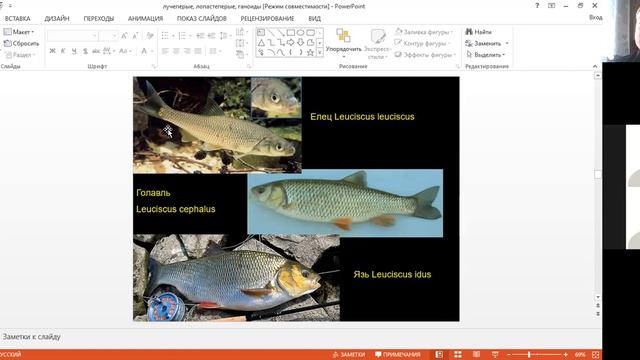640x360 pixels.
Task: Expand the shapes gallery More arrow
Action: coord(320,52)
